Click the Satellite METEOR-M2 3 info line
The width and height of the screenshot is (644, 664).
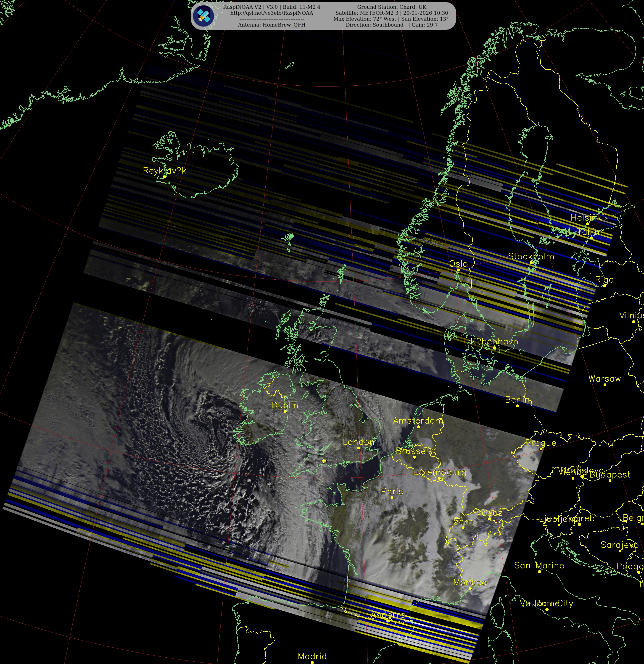click(x=391, y=13)
